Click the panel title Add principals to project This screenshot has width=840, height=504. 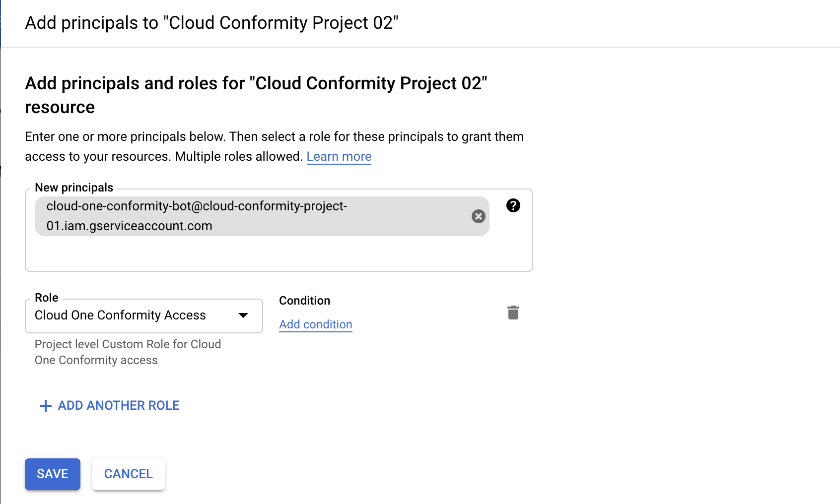click(211, 23)
